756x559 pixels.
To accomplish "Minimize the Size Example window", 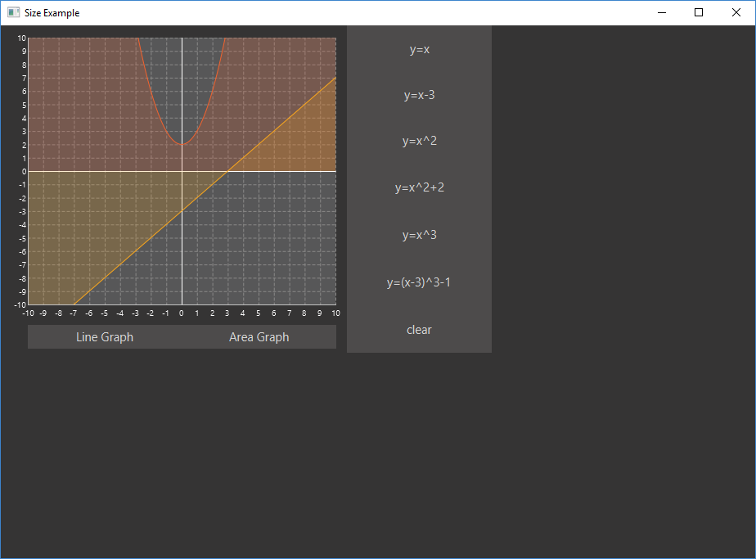I will tap(661, 12).
